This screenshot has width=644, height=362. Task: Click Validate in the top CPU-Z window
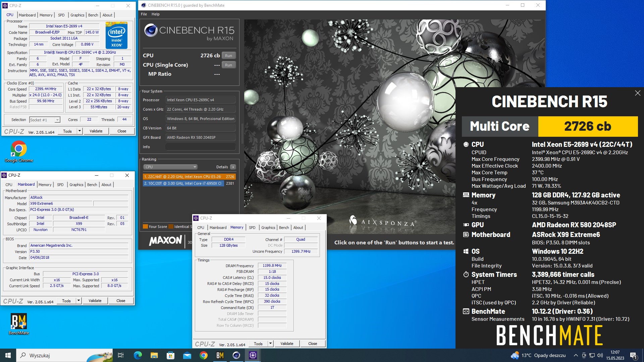click(x=96, y=131)
